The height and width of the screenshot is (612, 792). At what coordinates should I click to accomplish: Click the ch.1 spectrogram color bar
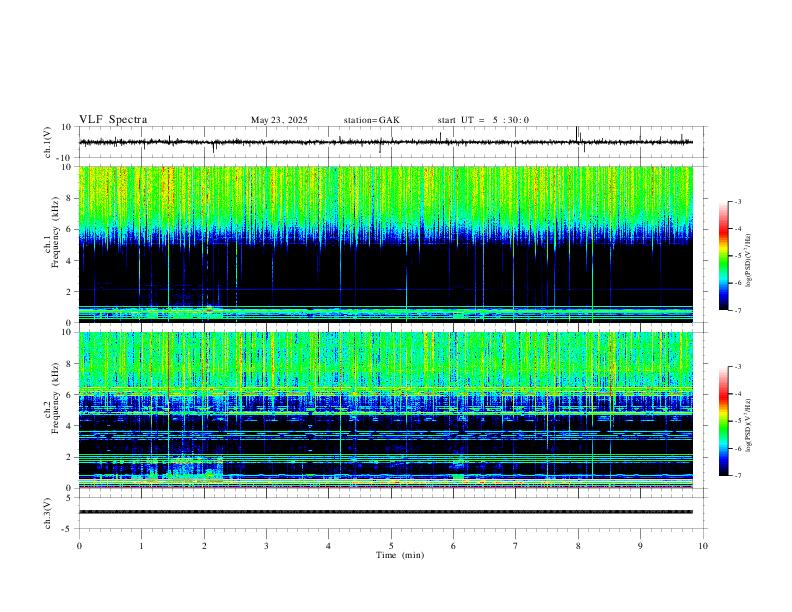click(723, 256)
